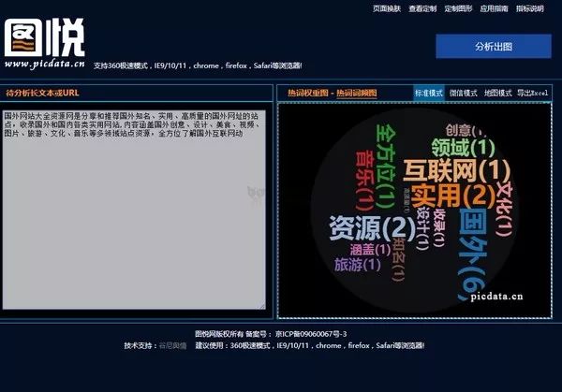Open the 页面换肤 menu item
562x392 pixels.
387,8
